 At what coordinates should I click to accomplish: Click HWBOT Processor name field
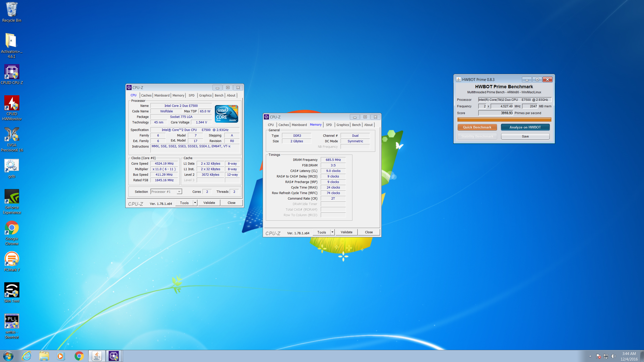coord(515,100)
